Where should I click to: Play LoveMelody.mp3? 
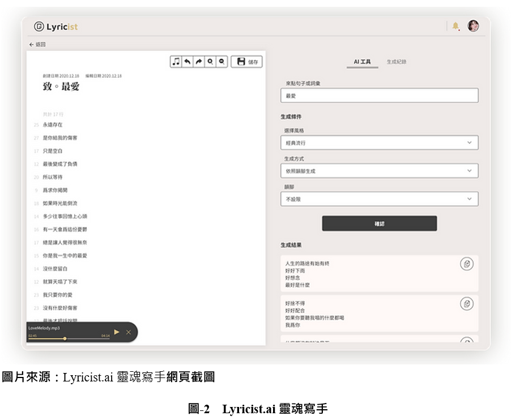point(117,332)
